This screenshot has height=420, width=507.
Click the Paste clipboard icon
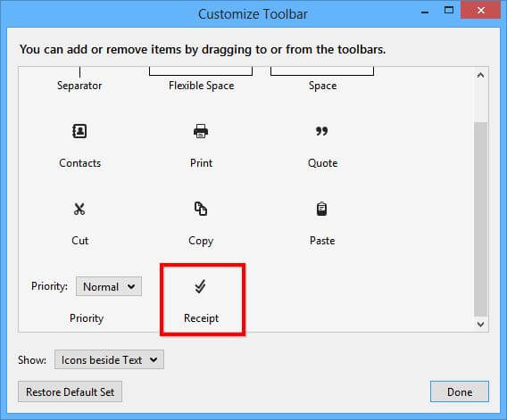pos(321,209)
